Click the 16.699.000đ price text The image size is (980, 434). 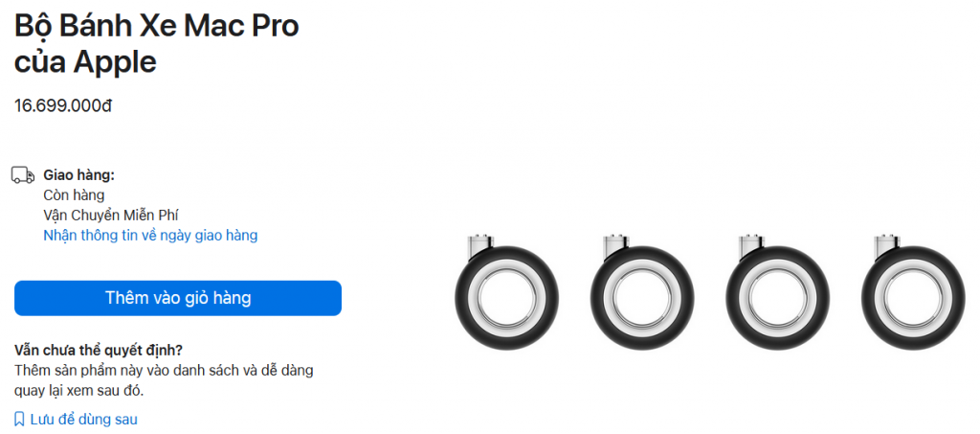pyautogui.click(x=63, y=105)
